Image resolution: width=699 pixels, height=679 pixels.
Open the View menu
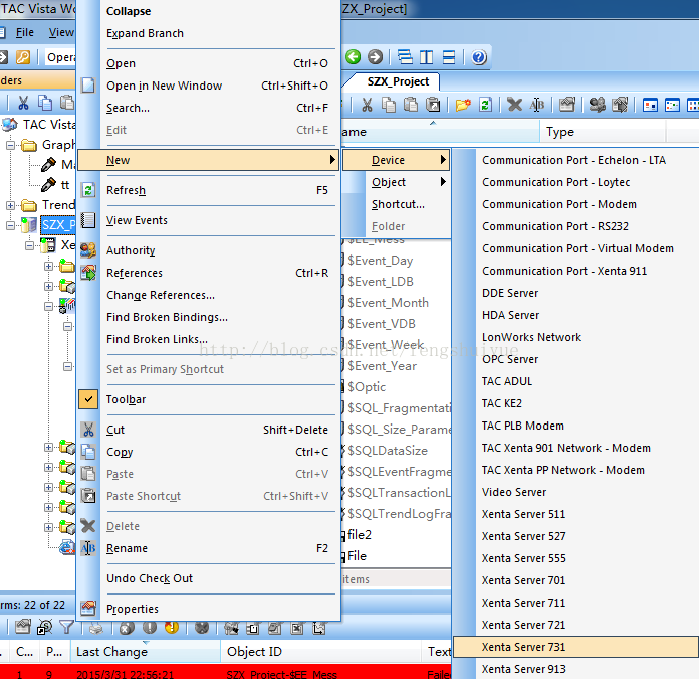61,32
